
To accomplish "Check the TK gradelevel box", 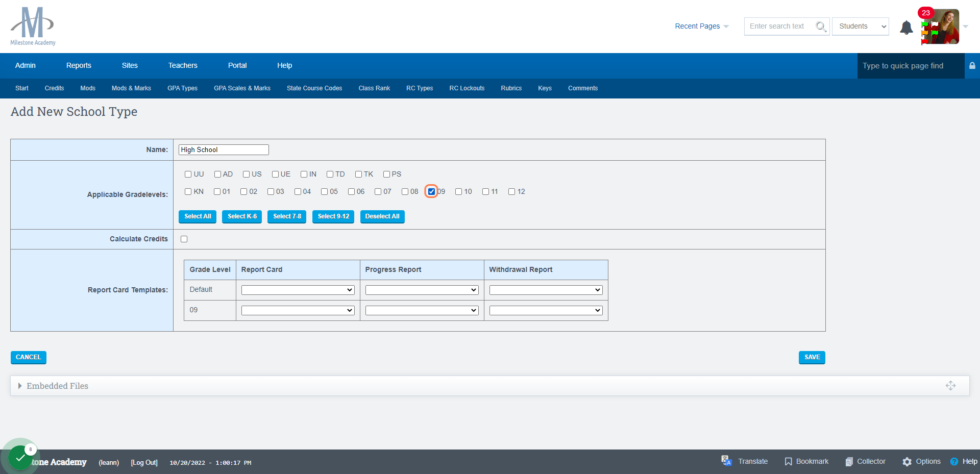I will 358,174.
